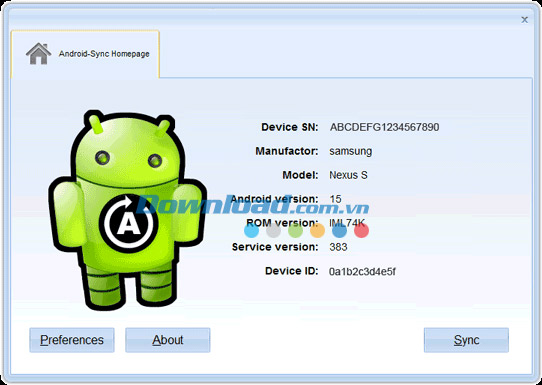The height and width of the screenshot is (385, 542).
Task: Click the green Android robot mascot
Action: [x=127, y=210]
